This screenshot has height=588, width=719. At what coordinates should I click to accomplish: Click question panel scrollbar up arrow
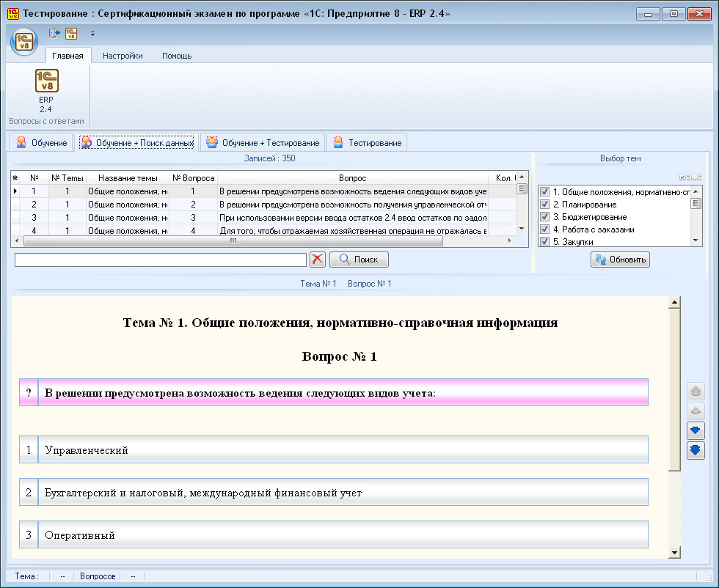point(674,302)
